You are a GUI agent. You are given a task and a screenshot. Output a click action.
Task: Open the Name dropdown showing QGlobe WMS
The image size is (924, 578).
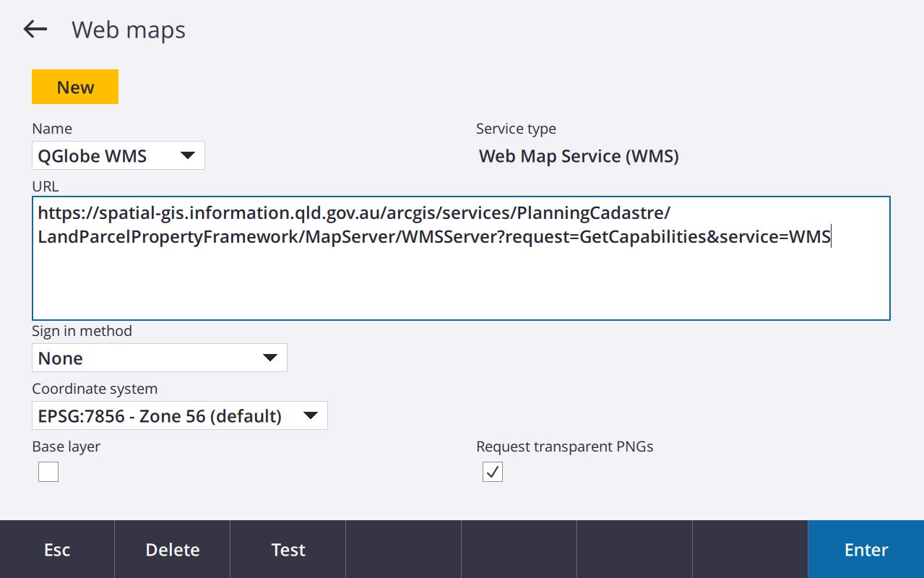click(118, 155)
